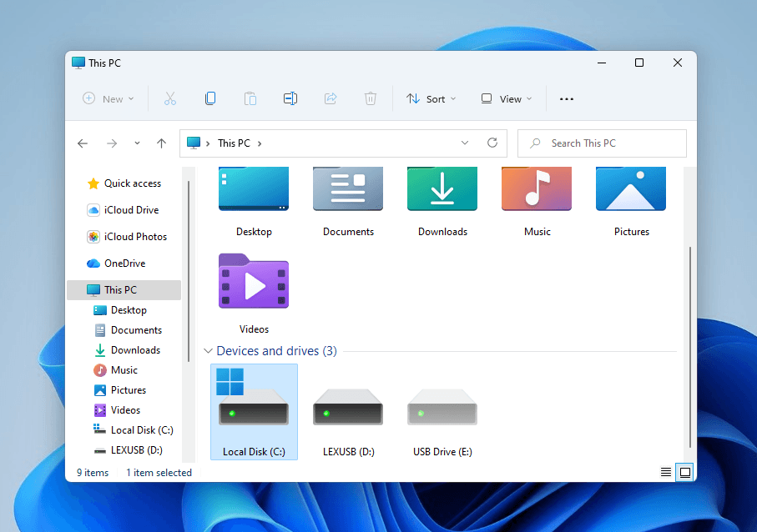Select the Music folder icon

pos(537,189)
